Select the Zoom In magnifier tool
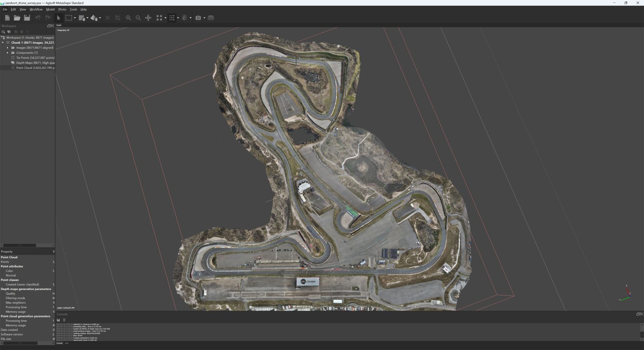The width and height of the screenshot is (644, 350). 129,18
